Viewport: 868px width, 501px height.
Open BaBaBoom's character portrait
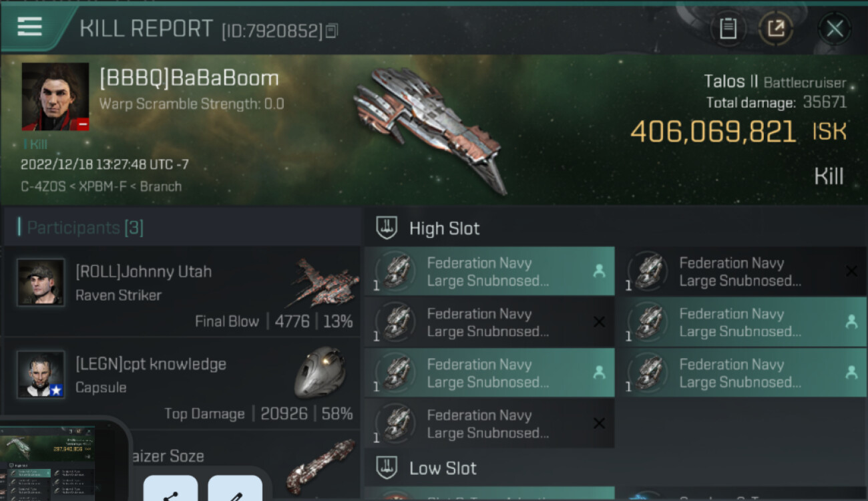[55, 97]
